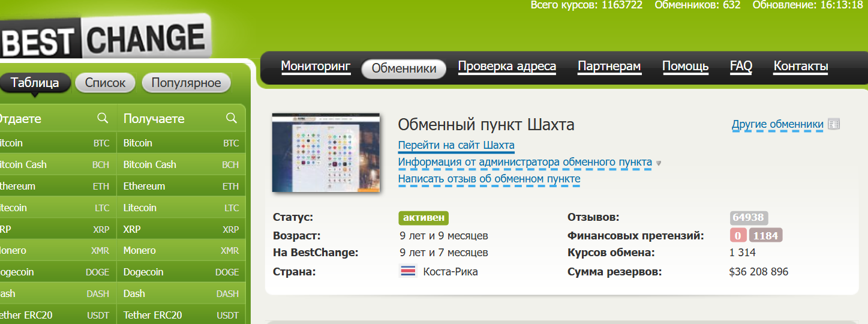The width and height of the screenshot is (868, 324).
Task: Switch to the Список tab
Action: coord(106,83)
